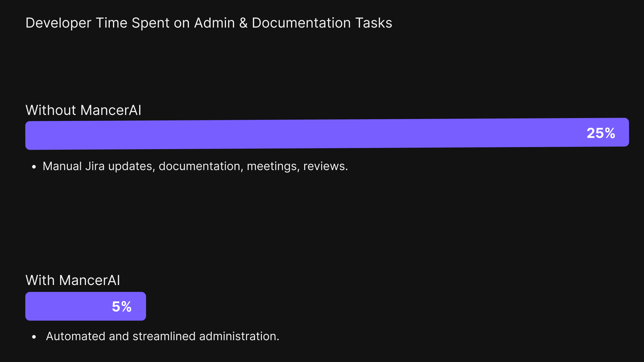Click the "Manual Jira updates" bullet text
This screenshot has width=644, height=362.
(x=195, y=166)
